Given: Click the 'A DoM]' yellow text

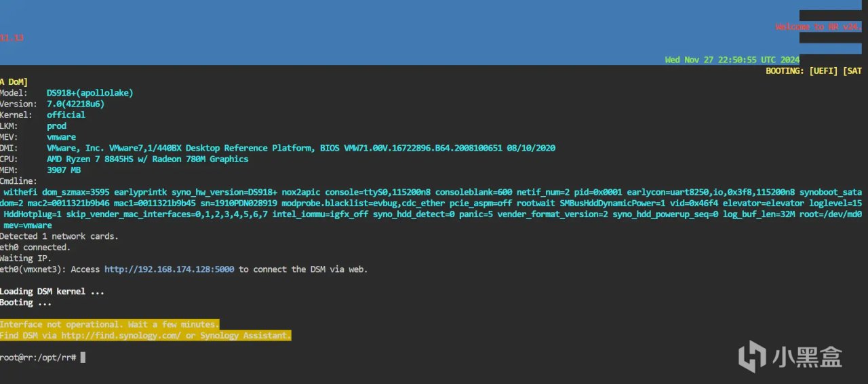Looking at the screenshot, I should pyautogui.click(x=14, y=81).
